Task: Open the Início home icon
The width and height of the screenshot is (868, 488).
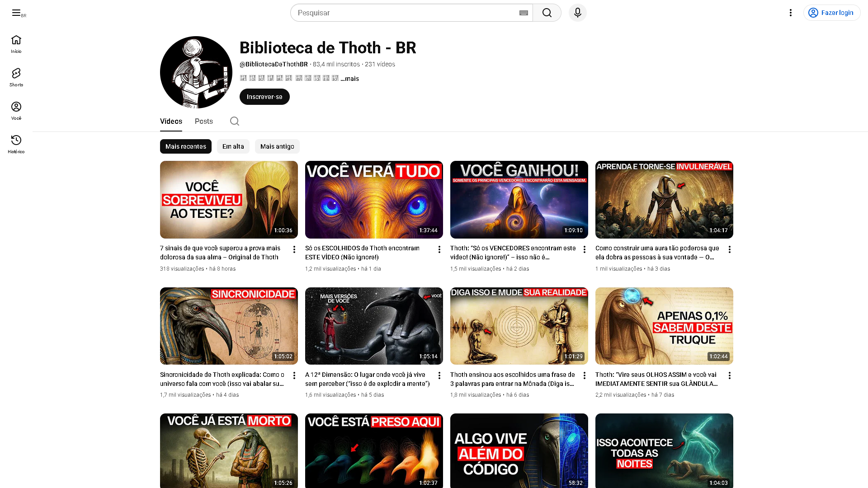Action: [16, 44]
